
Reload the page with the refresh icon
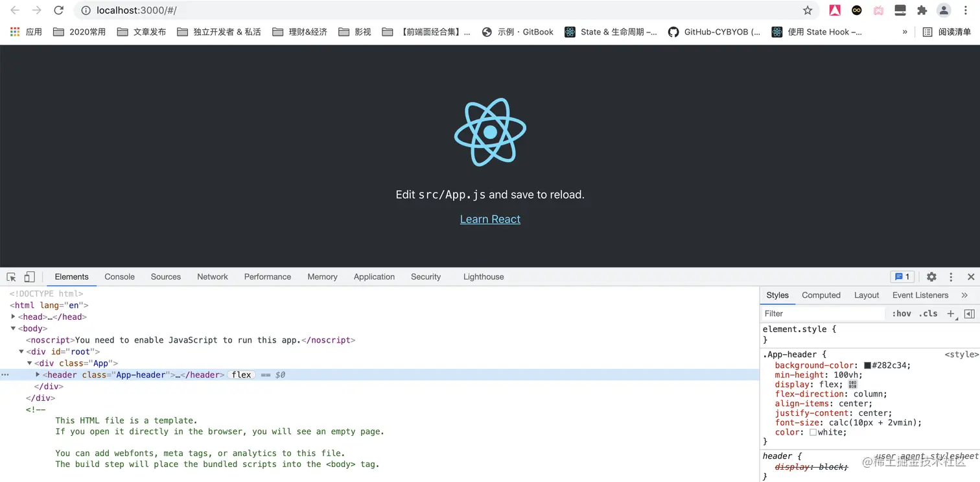(x=58, y=10)
